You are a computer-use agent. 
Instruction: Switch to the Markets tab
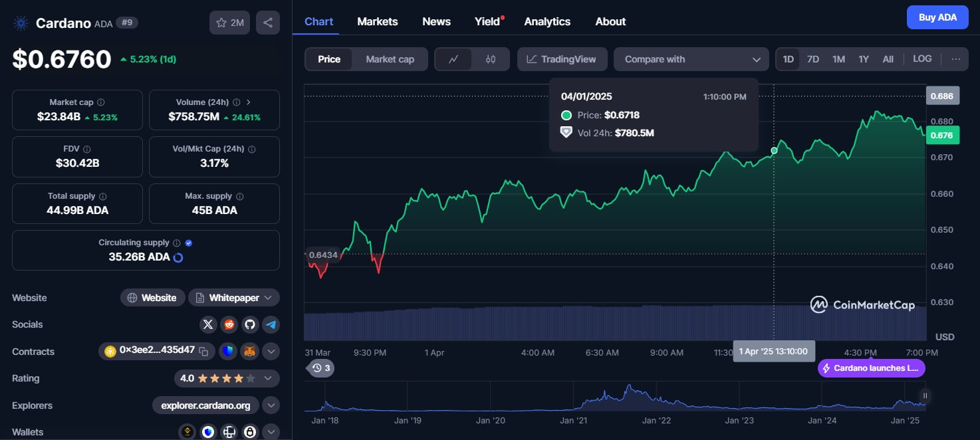coord(377,21)
